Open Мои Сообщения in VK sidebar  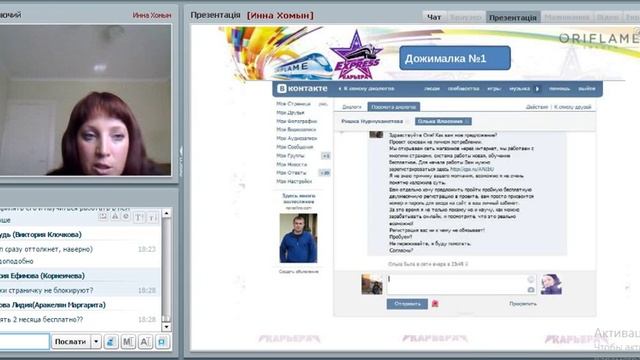[294, 147]
